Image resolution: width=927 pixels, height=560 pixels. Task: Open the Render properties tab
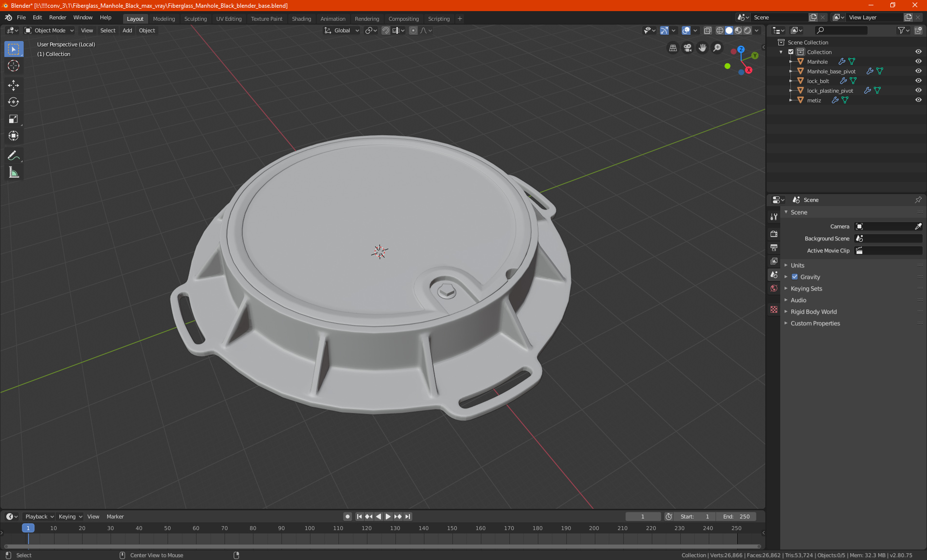point(774,234)
